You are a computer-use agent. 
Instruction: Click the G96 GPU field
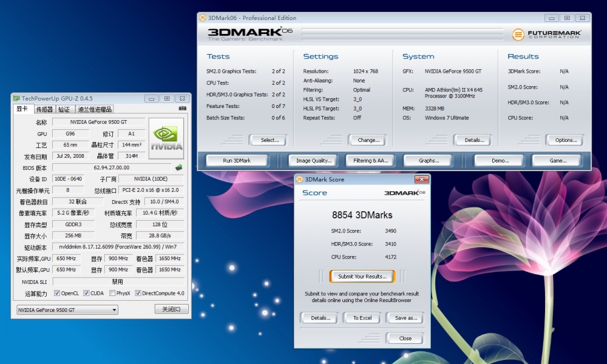70,133
